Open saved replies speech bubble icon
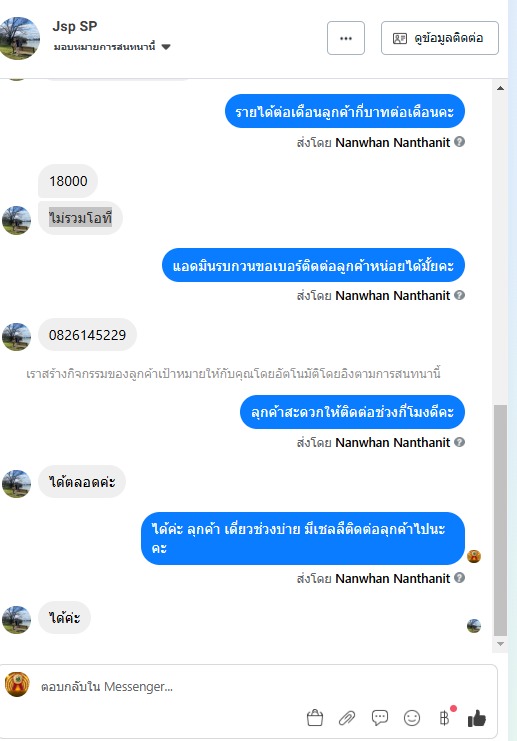Screen dimensions: 517x741 [379, 718]
